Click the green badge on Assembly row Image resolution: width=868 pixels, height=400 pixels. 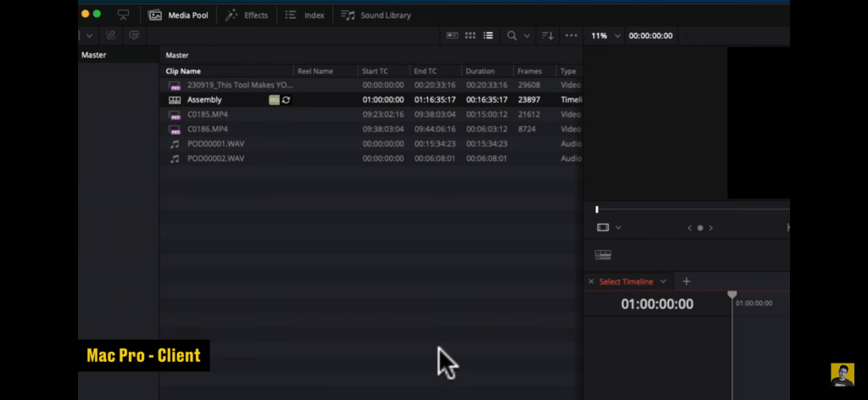click(x=274, y=100)
